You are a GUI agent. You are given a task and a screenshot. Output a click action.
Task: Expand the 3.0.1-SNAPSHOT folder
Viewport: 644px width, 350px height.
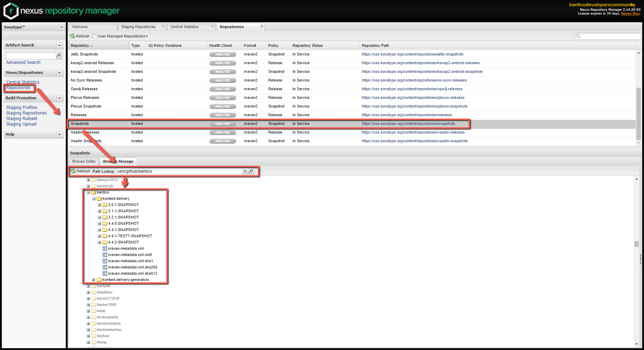[99, 205]
